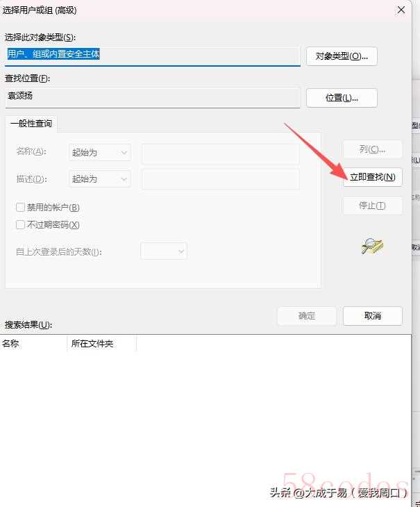Click the 立即查找 button

click(x=373, y=177)
